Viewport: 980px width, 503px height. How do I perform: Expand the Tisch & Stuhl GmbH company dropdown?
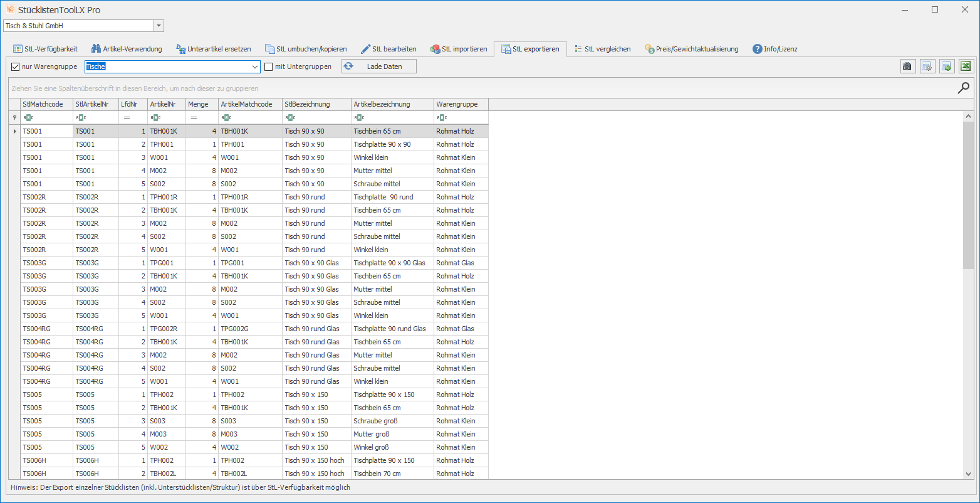[159, 26]
